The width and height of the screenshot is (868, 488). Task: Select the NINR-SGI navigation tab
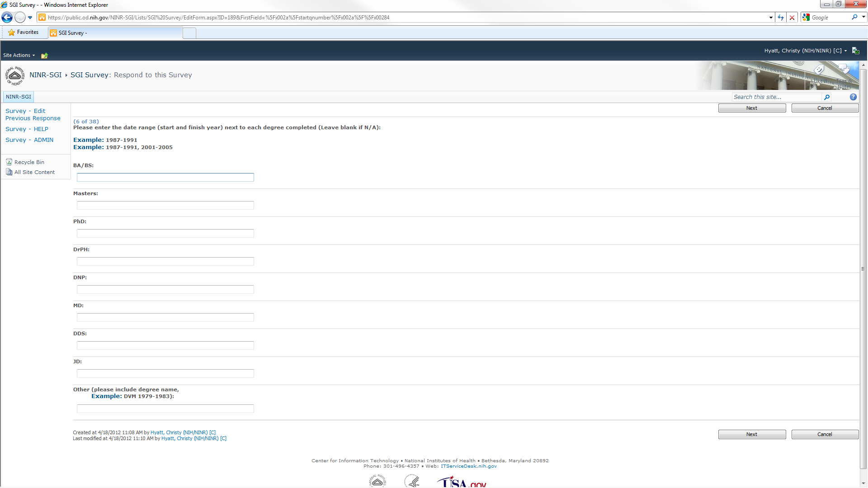[19, 97]
